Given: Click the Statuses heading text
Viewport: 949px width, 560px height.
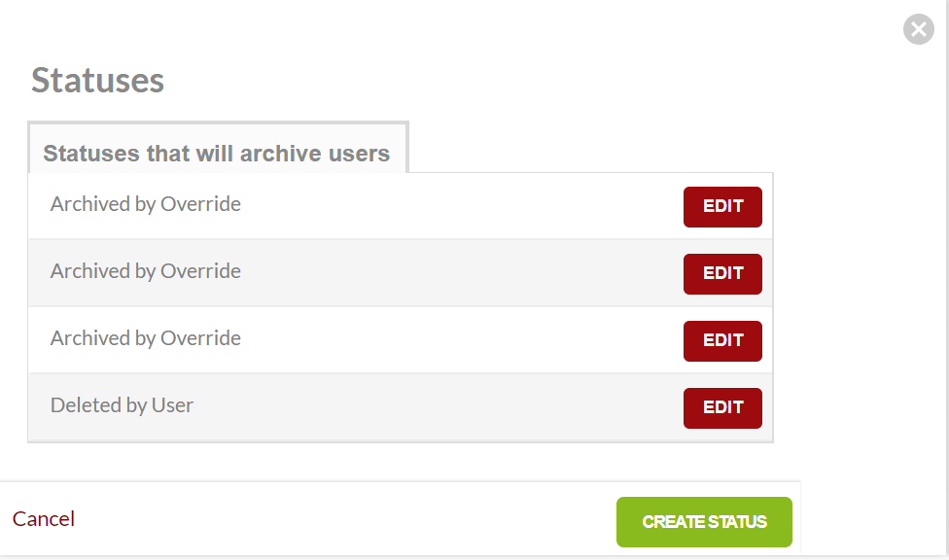Looking at the screenshot, I should pyautogui.click(x=97, y=80).
